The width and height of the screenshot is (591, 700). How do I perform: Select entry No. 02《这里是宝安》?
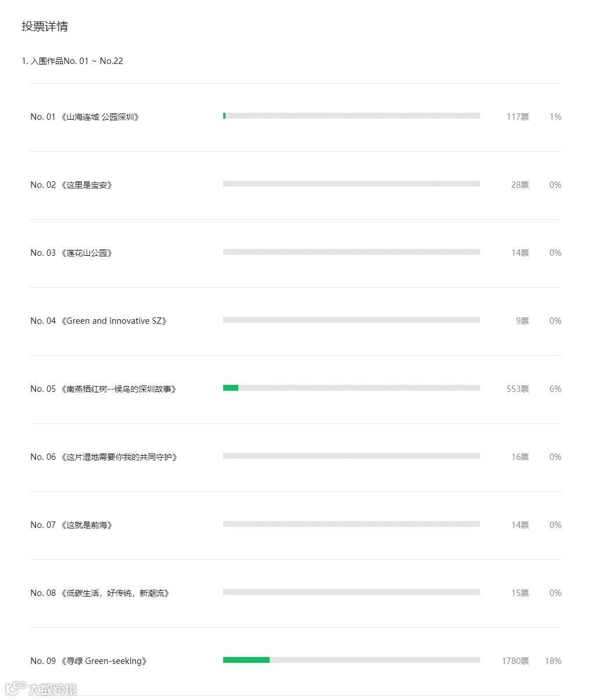click(71, 185)
